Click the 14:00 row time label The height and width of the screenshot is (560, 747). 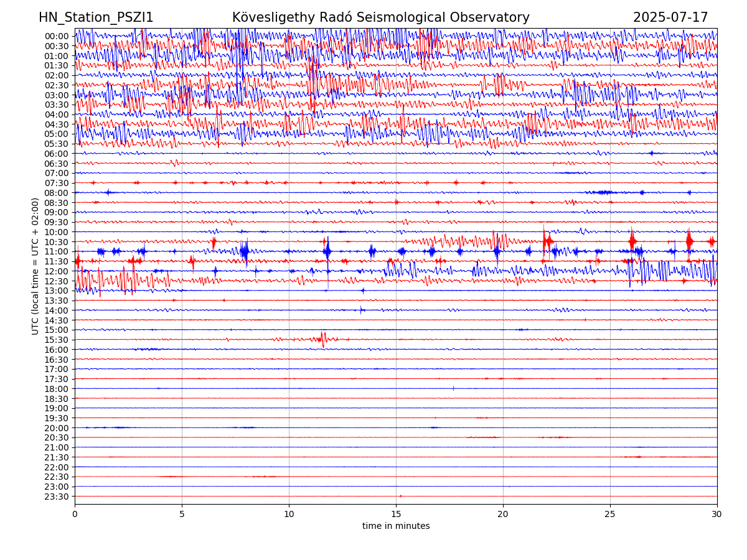click(57, 310)
